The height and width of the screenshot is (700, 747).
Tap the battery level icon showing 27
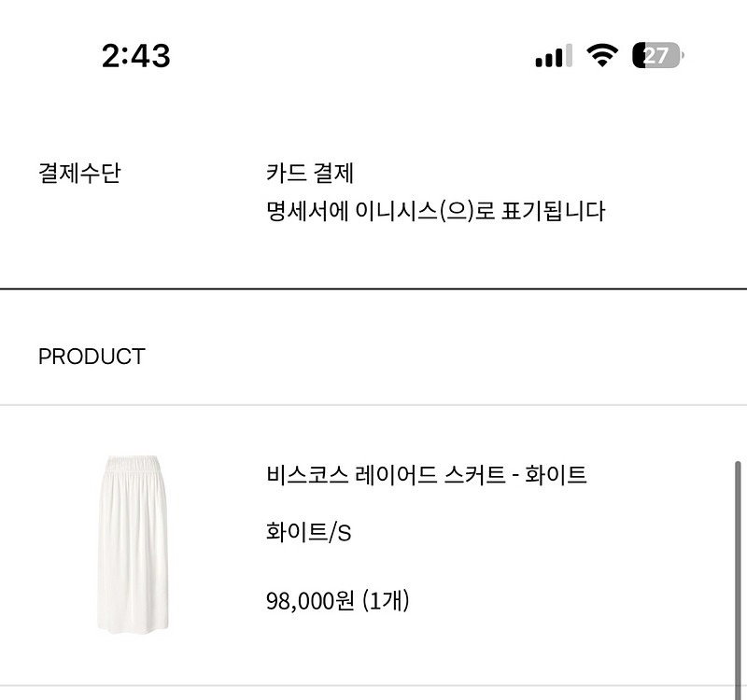click(657, 56)
